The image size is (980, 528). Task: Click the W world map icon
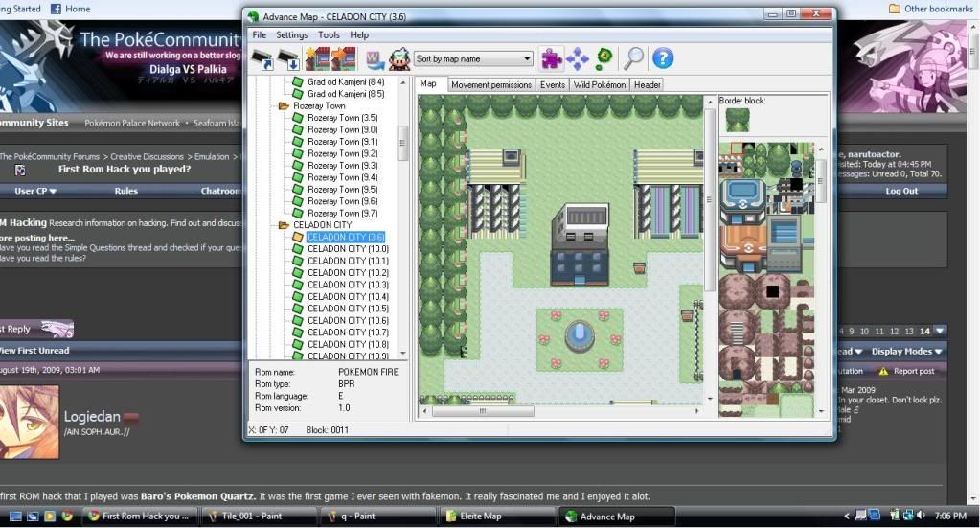click(374, 59)
